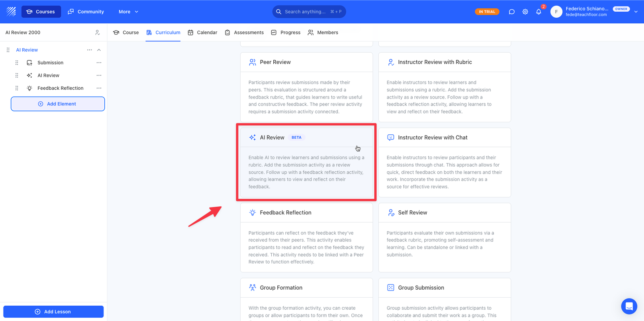Select the Submission element in sidebar

tap(50, 63)
